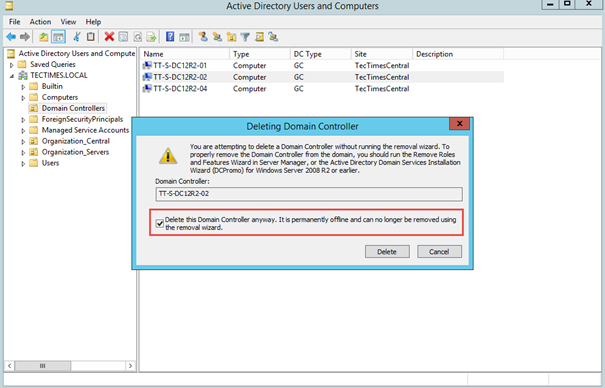
Task: Toggle the action pane toolbar icon
Action: pos(184,37)
